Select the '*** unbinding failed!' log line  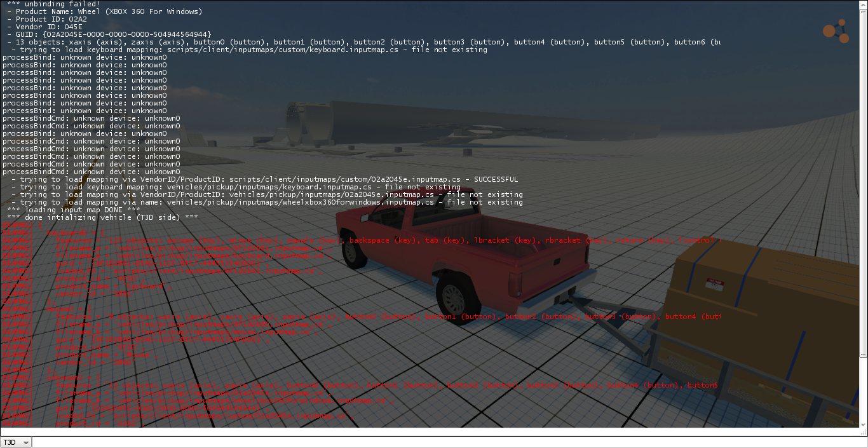click(x=53, y=4)
